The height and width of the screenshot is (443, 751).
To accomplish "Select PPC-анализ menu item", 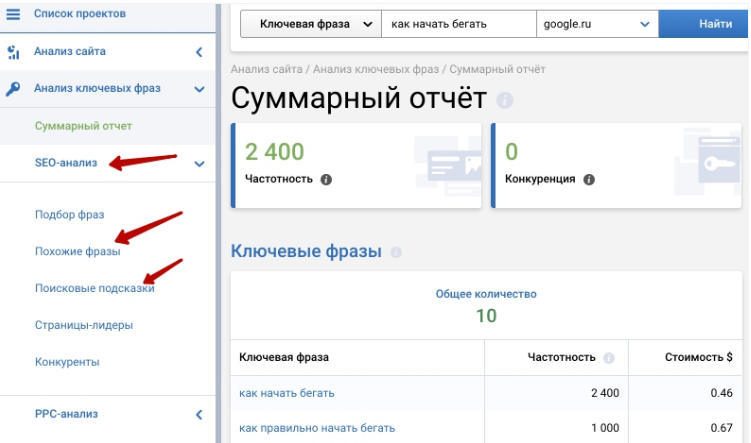I will click(66, 414).
